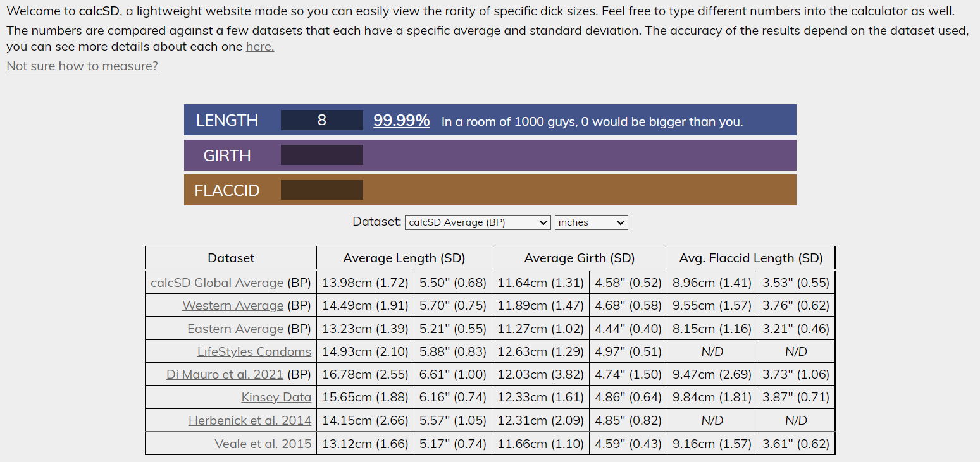Viewport: 980px width, 462px height.
Task: Open the units dropdown showing inches
Action: tap(592, 222)
